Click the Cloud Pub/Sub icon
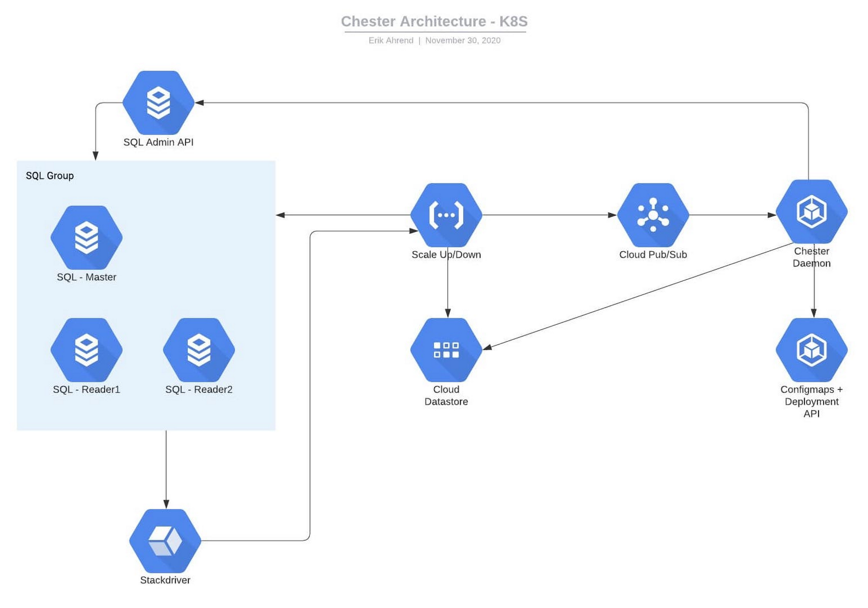The image size is (868, 608). (x=653, y=215)
